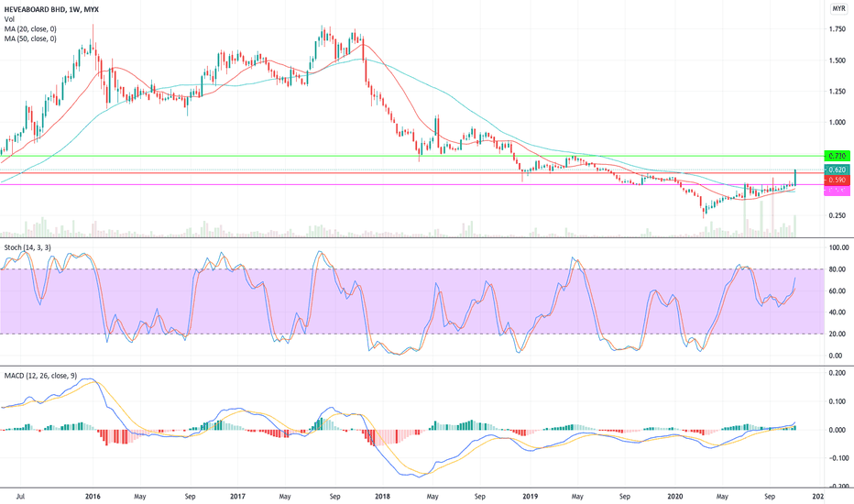Click the teal 0.620 current price label
The width and height of the screenshot is (854, 504).
tap(838, 170)
